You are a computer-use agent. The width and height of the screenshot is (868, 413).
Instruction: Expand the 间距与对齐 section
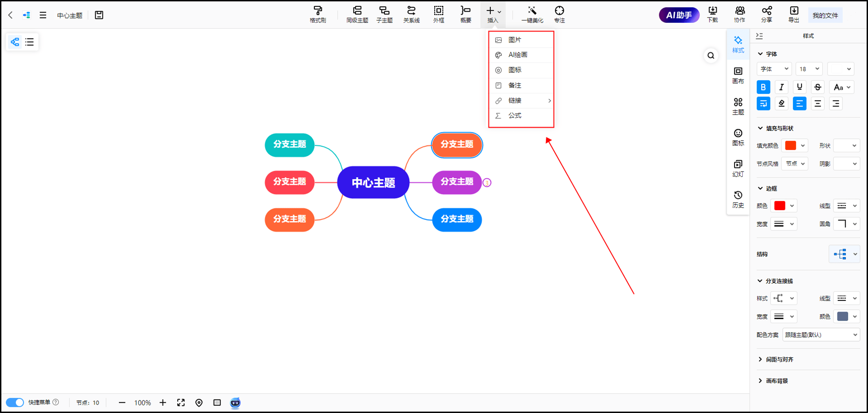coord(779,360)
